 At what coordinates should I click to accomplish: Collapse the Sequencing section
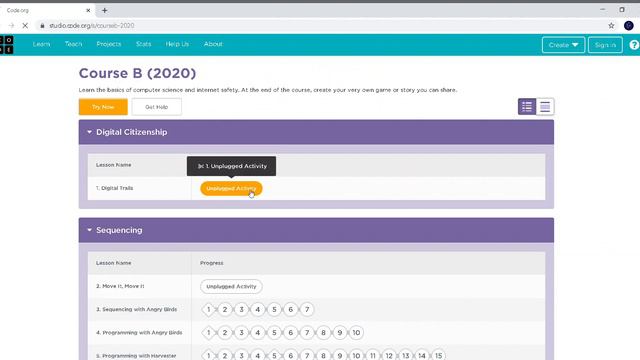89,230
